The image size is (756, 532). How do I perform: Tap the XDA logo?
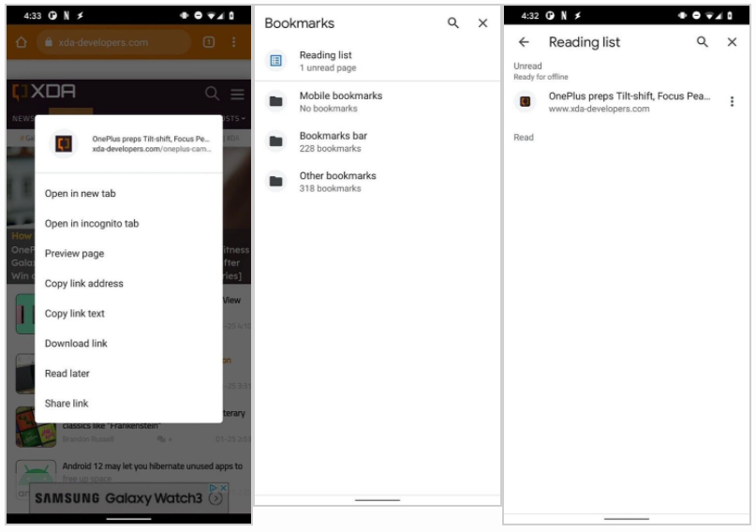pyautogui.click(x=44, y=92)
